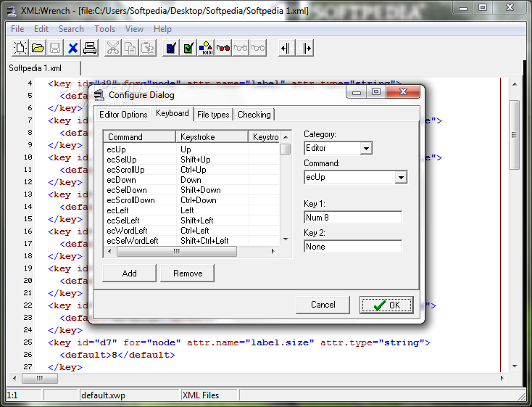Click the editor vertical scrollbar thumb
This screenshot has width=532, height=407.
(x=515, y=134)
